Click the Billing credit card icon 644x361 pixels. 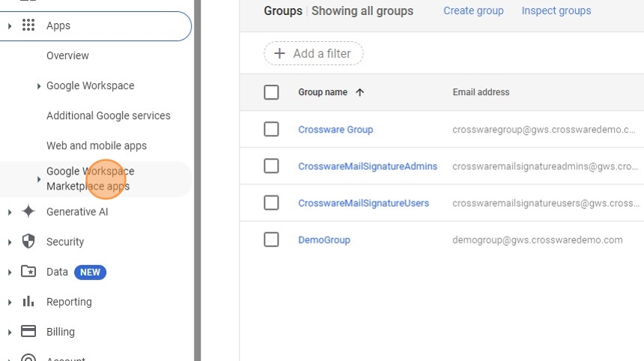pos(28,332)
